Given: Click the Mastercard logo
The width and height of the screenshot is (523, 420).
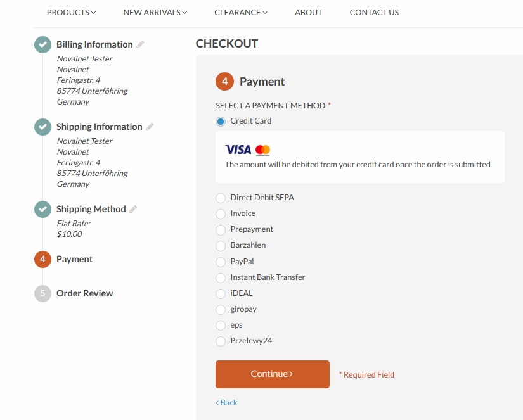Looking at the screenshot, I should [x=263, y=150].
